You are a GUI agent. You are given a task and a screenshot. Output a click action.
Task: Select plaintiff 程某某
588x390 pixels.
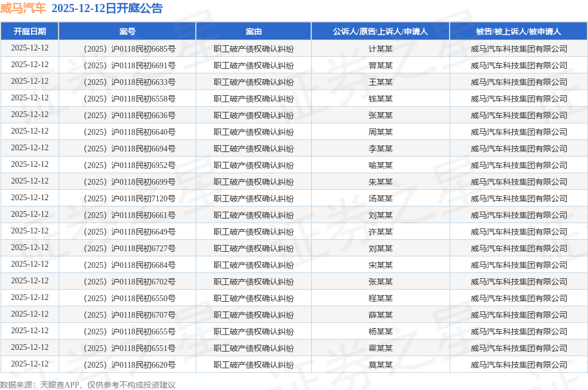click(x=381, y=298)
